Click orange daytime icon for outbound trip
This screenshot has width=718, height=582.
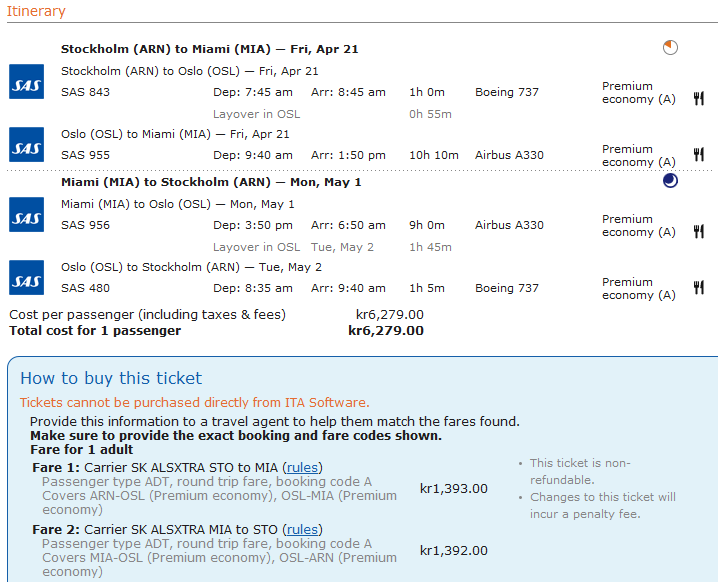pyautogui.click(x=670, y=47)
